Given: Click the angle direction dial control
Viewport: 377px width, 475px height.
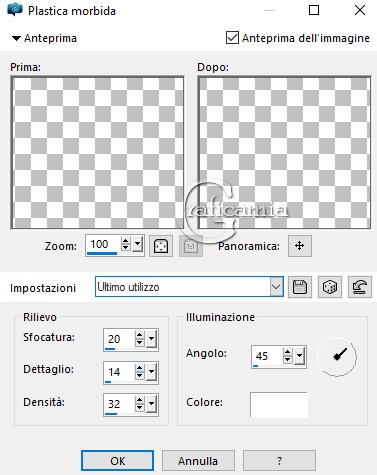Looking at the screenshot, I should (337, 356).
